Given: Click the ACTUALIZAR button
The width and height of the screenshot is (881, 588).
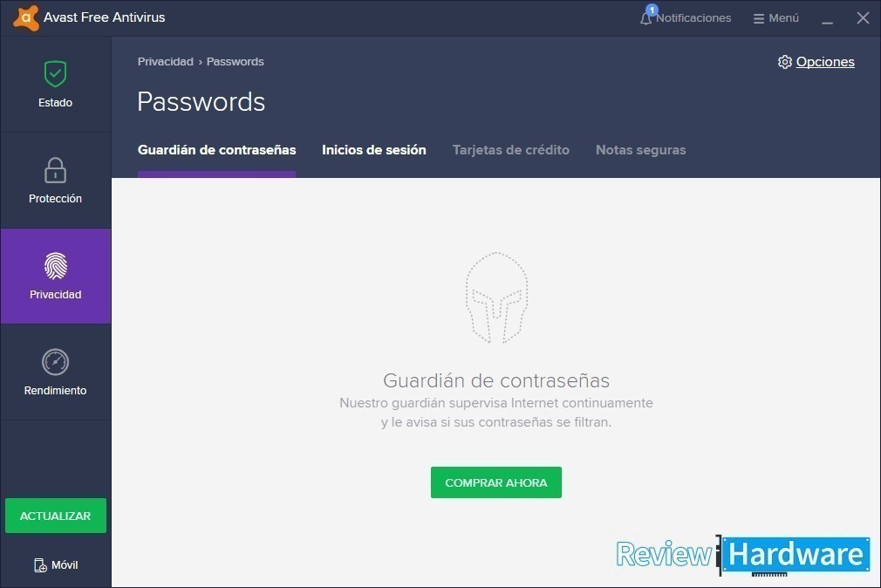Looking at the screenshot, I should click(56, 516).
